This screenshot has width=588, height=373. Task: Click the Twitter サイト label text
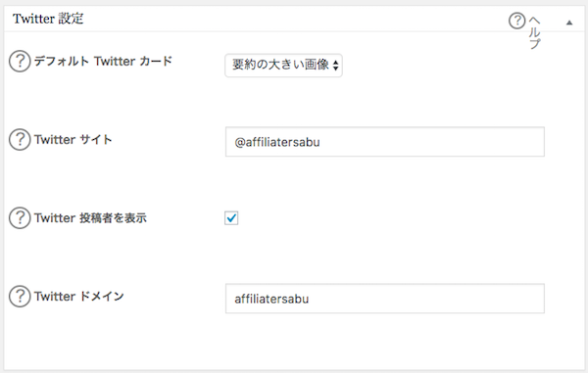pos(73,140)
